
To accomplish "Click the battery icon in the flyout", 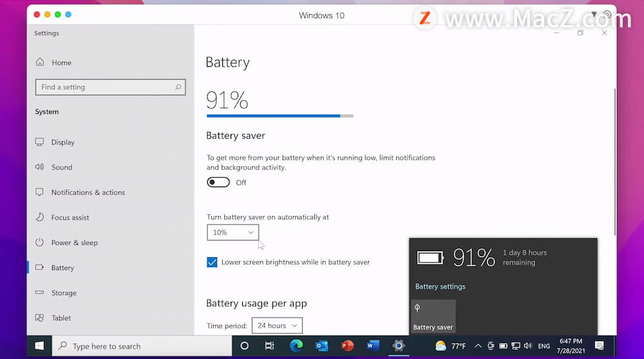I will coord(430,257).
